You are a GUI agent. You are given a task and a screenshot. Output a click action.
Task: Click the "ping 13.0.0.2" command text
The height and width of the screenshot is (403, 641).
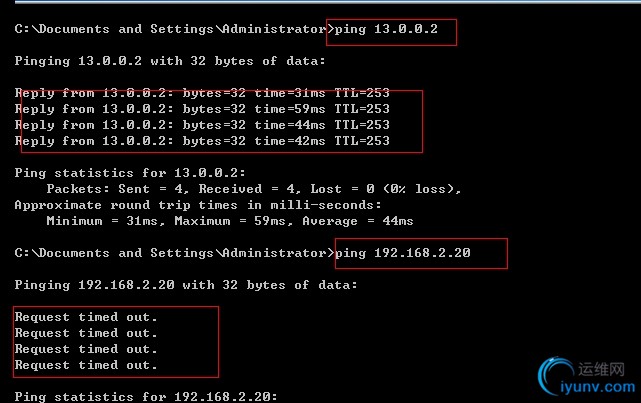391,29
